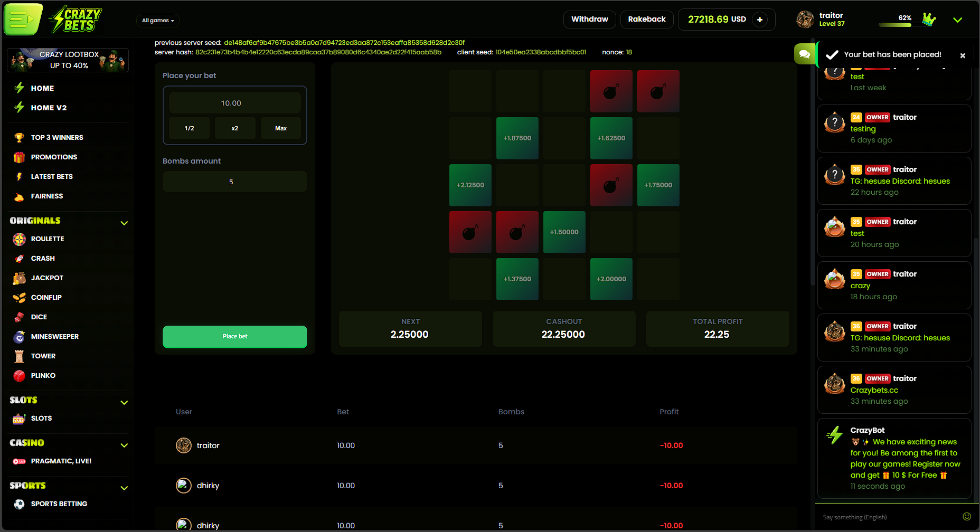Collapse the Sports section
Screen dimensions: 980x532
click(x=124, y=488)
